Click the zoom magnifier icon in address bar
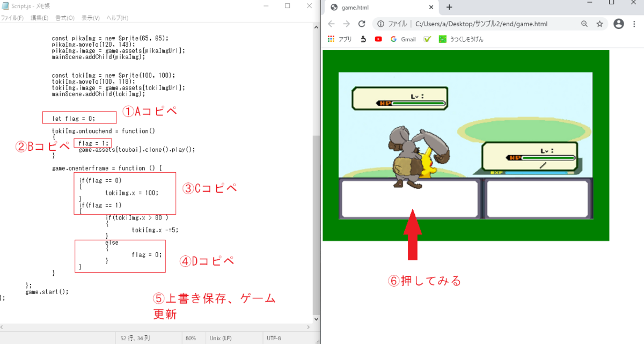 tap(584, 24)
